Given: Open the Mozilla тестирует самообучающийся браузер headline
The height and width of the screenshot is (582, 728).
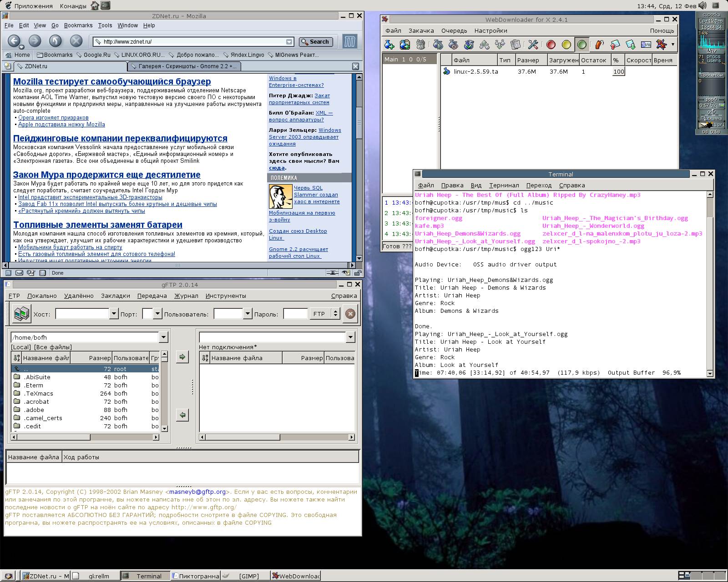Looking at the screenshot, I should coord(112,81).
